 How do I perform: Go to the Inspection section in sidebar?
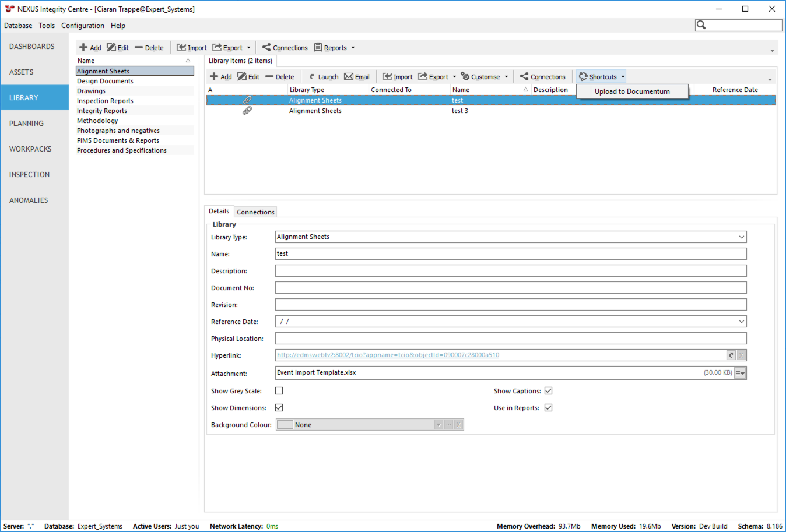coord(29,175)
